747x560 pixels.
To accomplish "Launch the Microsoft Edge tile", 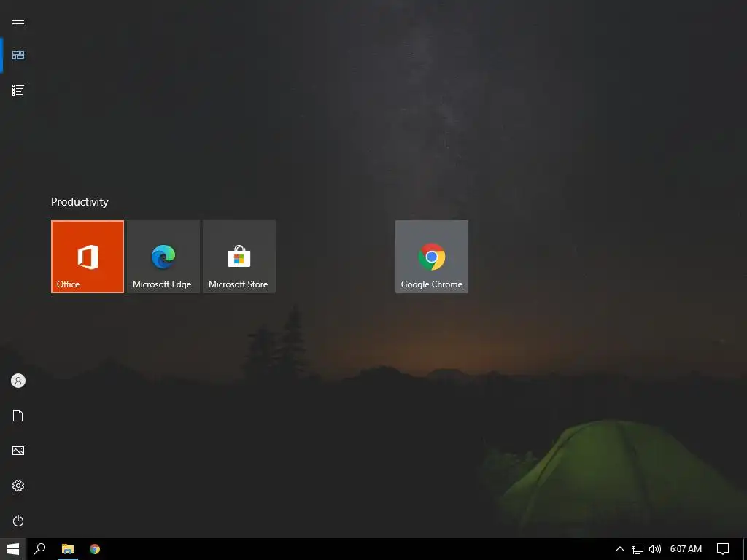I will point(163,257).
